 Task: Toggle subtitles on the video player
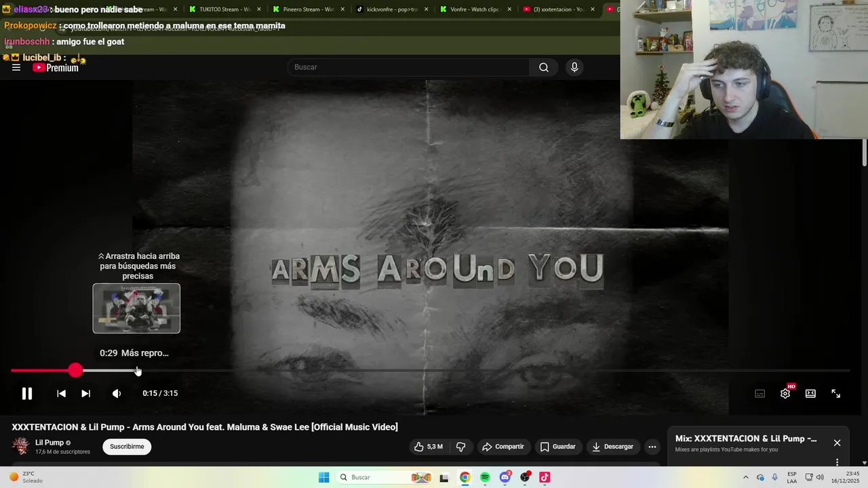pos(760,394)
